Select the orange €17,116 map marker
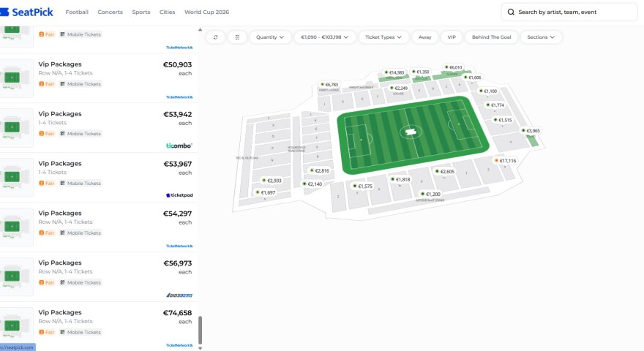Viewport: 644px width, 351px height. 505,161
